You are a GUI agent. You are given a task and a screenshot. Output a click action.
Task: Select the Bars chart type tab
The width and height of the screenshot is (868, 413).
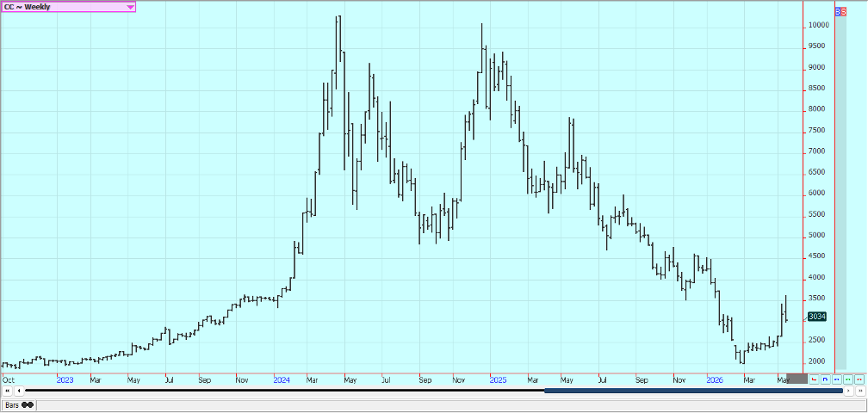pyautogui.click(x=12, y=404)
